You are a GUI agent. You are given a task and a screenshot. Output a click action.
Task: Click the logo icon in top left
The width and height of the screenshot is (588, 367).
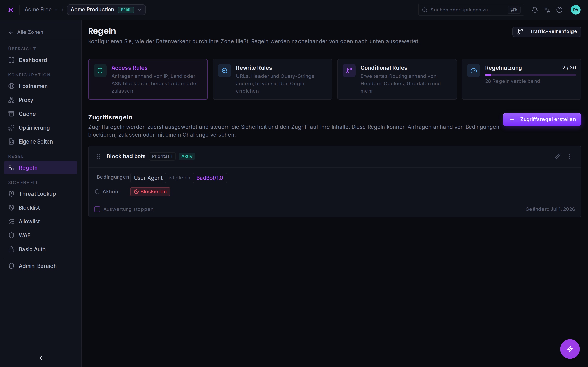pos(11,10)
